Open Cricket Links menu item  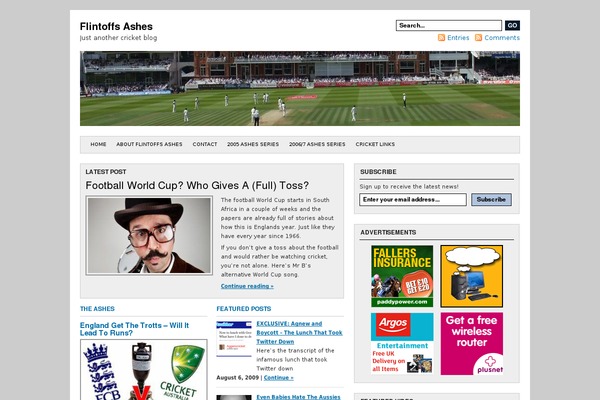click(x=375, y=144)
